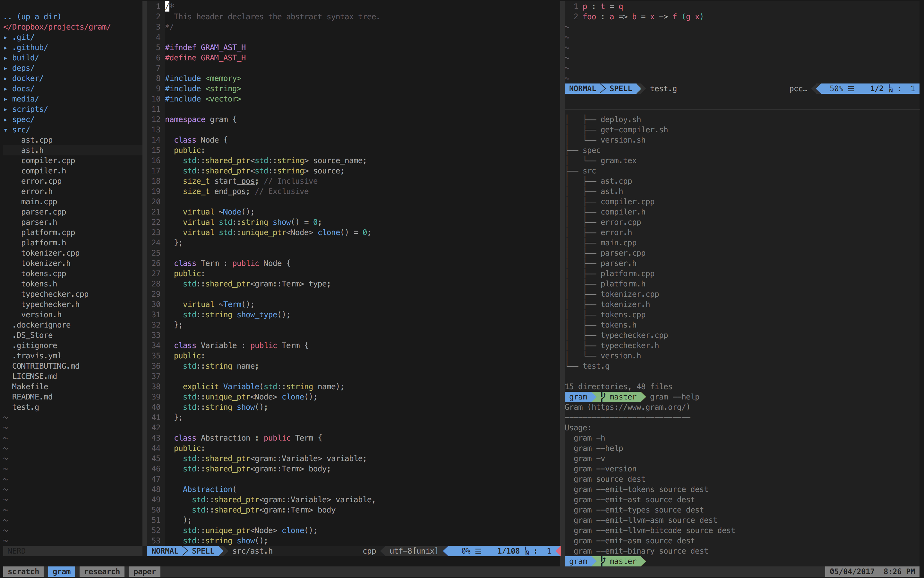
Task: Expand the docker/ folder arrow
Action: 5,78
